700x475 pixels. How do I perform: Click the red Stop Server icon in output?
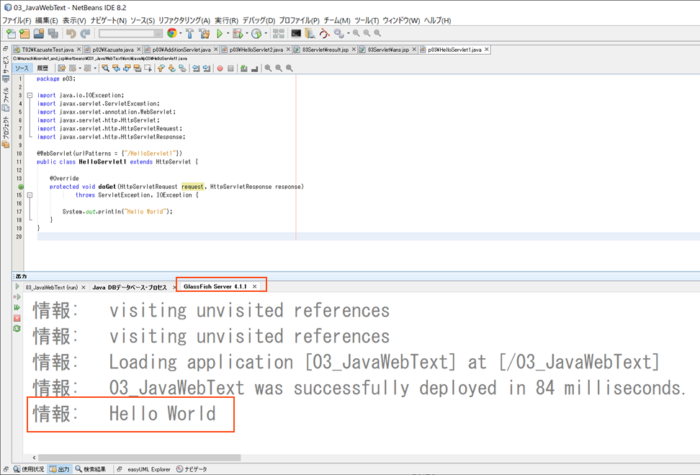[17, 318]
